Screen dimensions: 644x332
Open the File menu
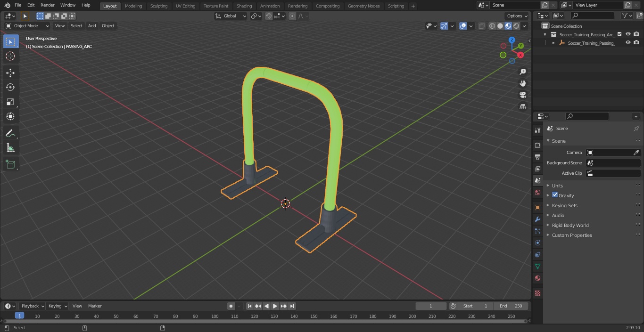(18, 5)
